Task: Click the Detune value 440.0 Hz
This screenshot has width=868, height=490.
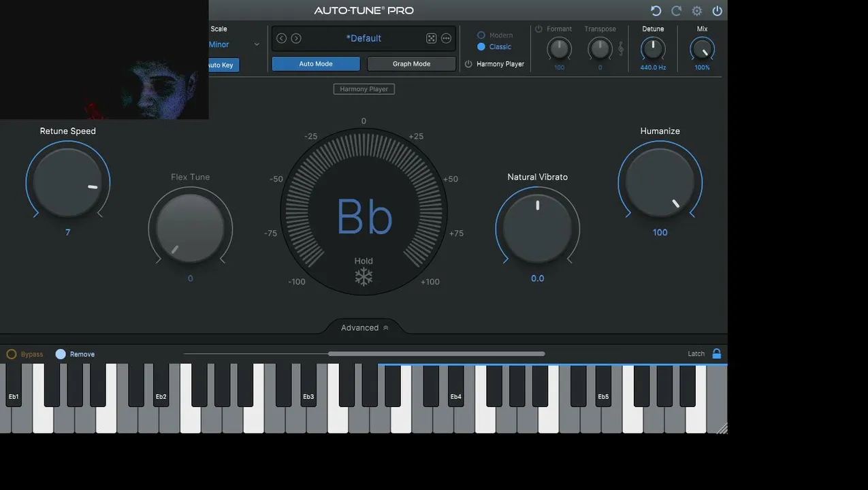Action: point(653,67)
